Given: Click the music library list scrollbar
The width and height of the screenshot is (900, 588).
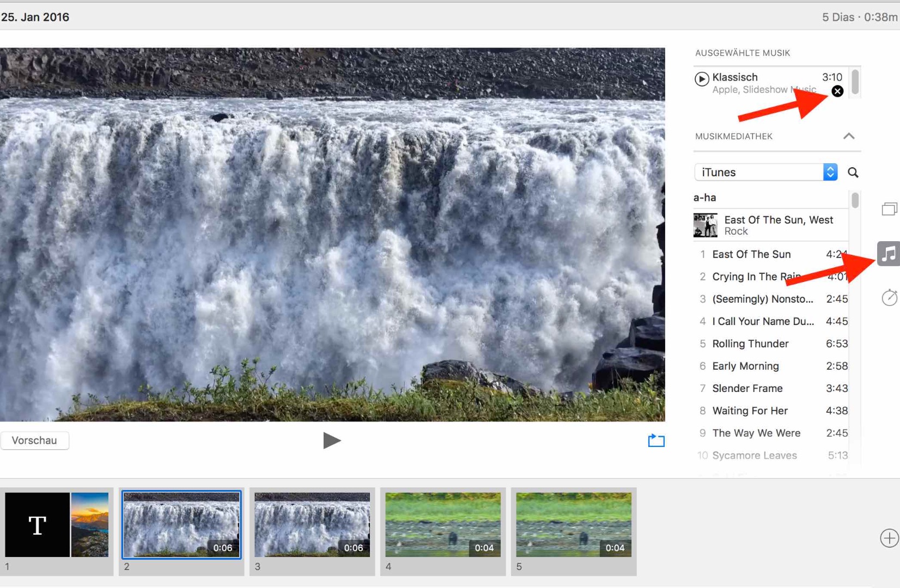Looking at the screenshot, I should pos(855,201).
